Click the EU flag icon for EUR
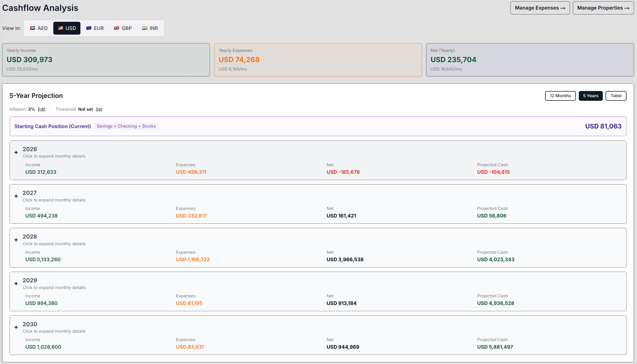This screenshot has height=364, width=637. 89,28
